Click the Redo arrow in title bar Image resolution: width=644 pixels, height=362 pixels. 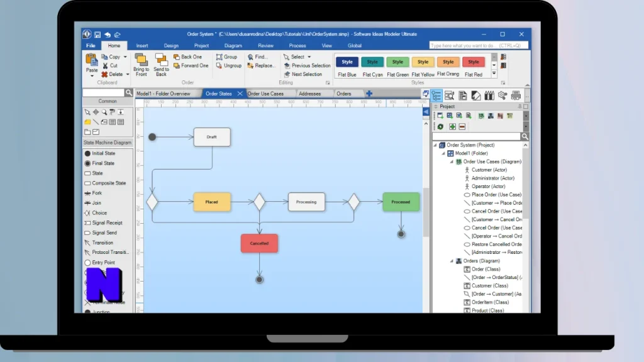[x=118, y=35]
